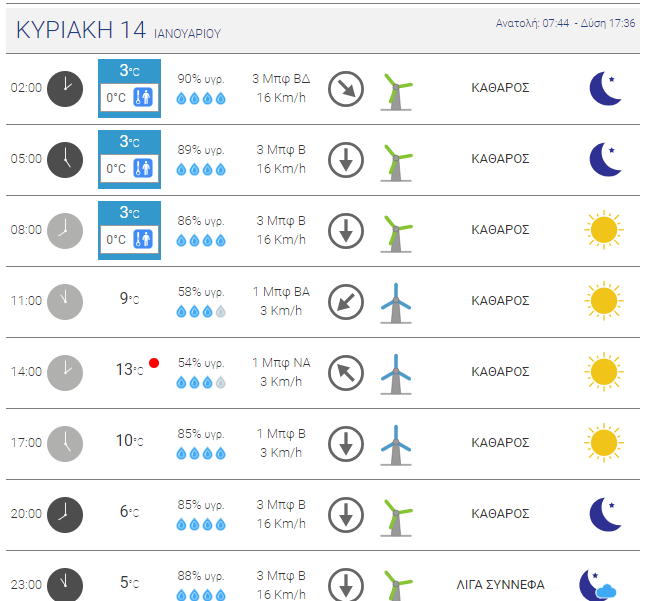This screenshot has width=658, height=601.
Task: Click the 6°C temperature at 20:00
Action: (129, 512)
